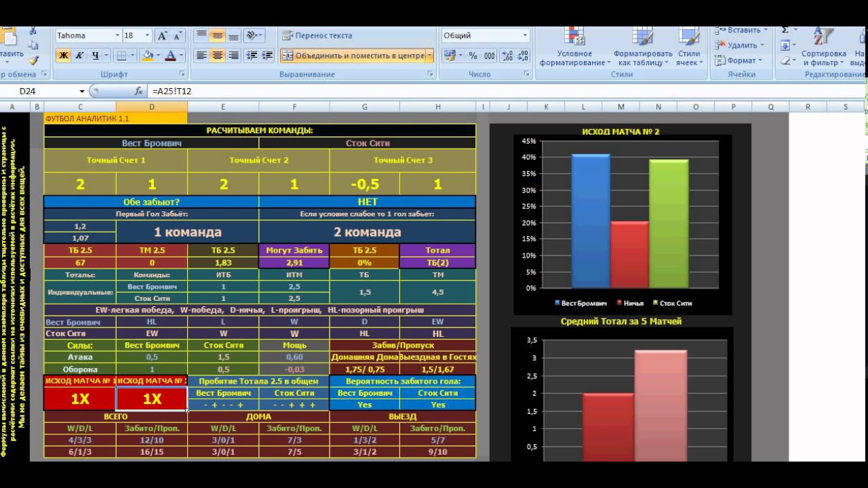
Task: Click blue Вест Бромвич chart bar
Action: pos(590,221)
